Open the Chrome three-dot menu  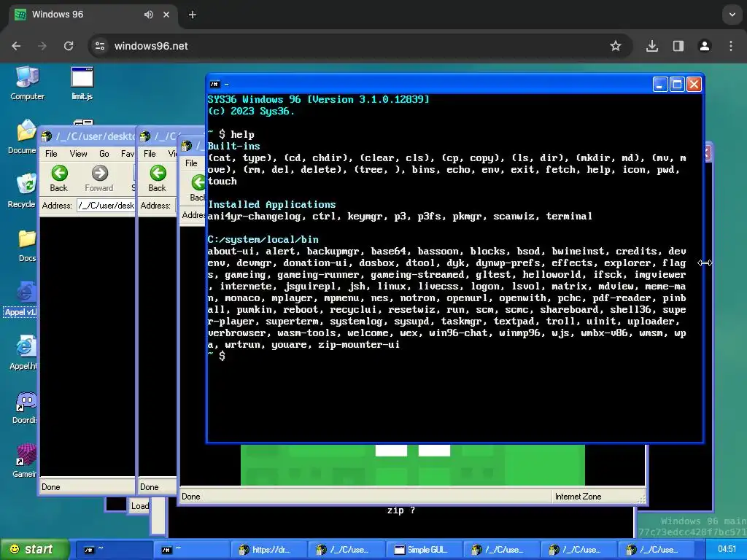[x=731, y=46]
